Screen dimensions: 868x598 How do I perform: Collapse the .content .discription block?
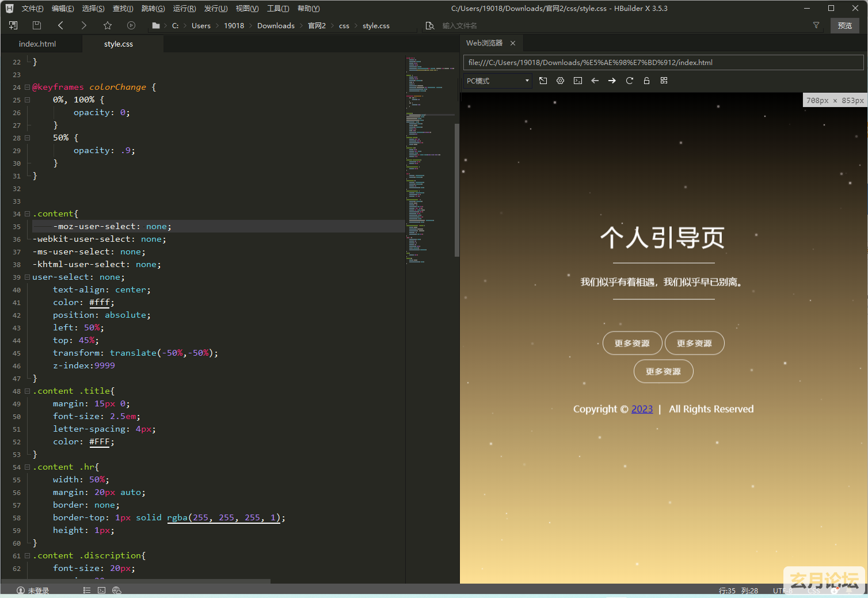tap(27, 556)
